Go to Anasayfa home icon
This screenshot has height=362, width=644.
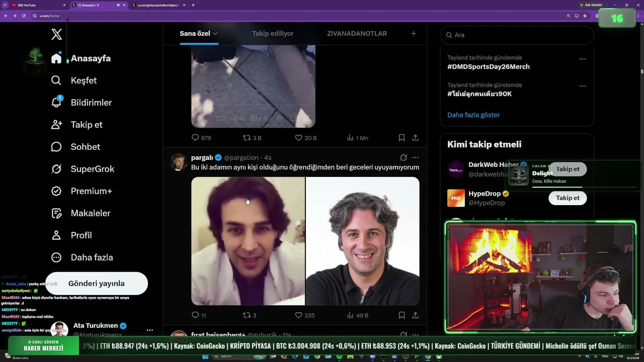56,58
